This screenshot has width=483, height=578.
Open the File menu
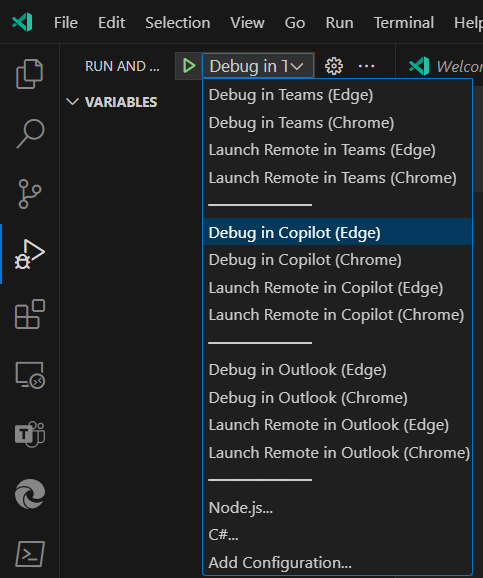[x=66, y=23]
